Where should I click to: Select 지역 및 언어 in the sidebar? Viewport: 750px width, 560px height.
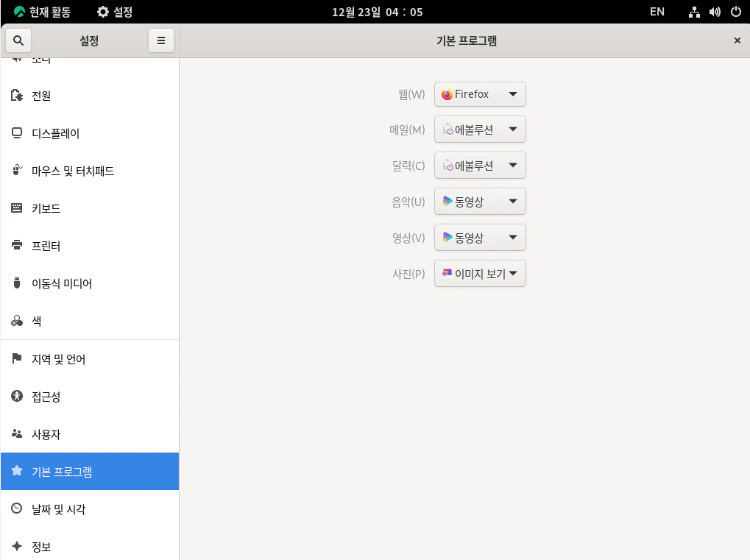point(90,359)
